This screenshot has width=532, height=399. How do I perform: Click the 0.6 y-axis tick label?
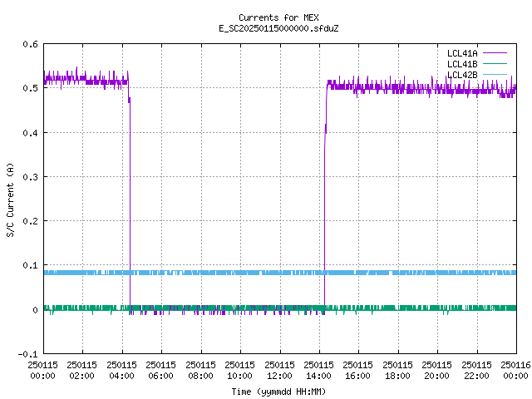(30, 44)
